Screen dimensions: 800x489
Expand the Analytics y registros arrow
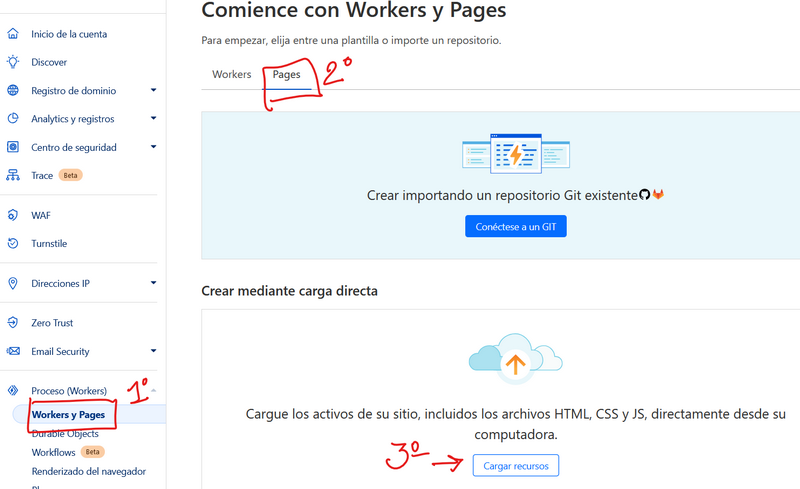tap(153, 119)
